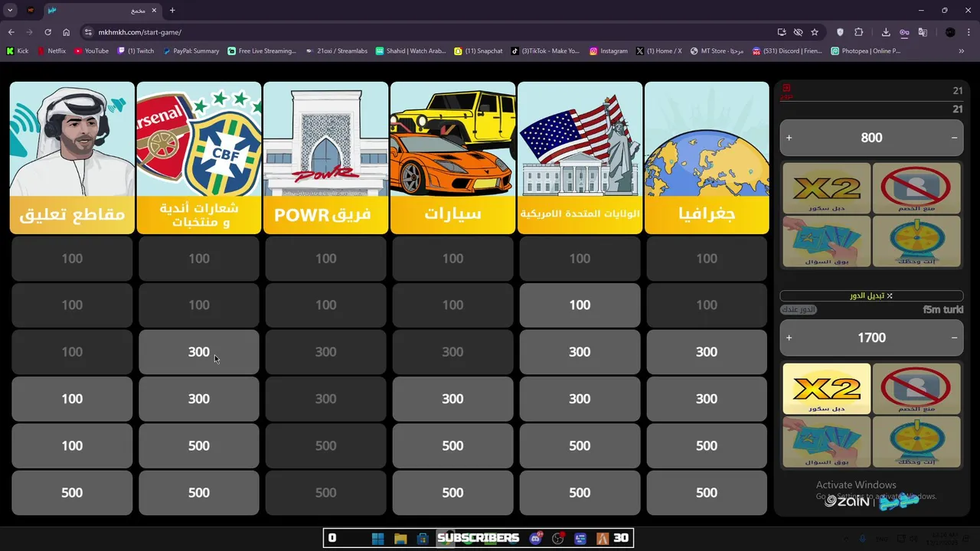Open the browser downloads icon
980x551 pixels.
(886, 32)
